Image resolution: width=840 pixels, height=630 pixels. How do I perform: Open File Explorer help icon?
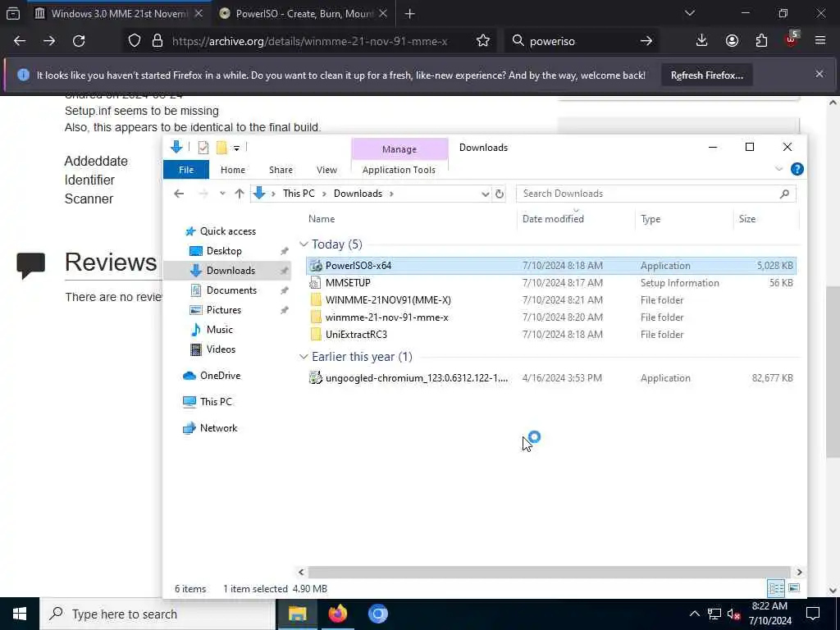click(x=797, y=169)
